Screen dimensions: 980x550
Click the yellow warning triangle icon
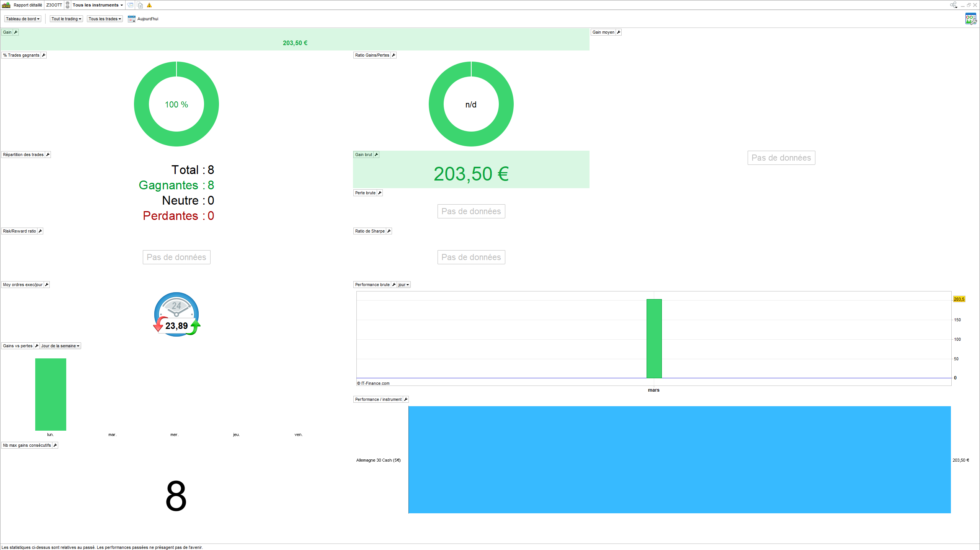pyautogui.click(x=149, y=5)
